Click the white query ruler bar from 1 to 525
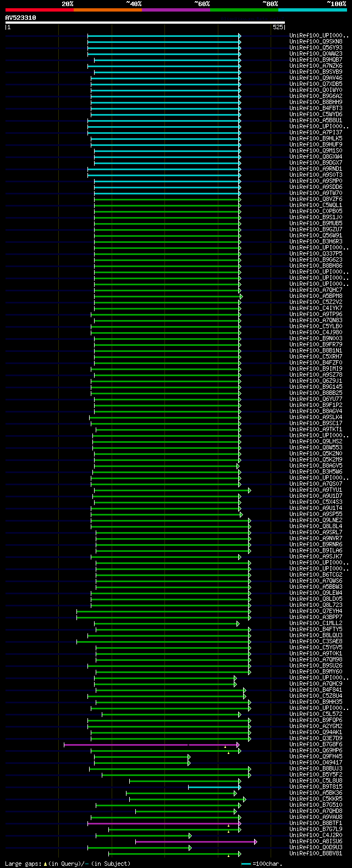This screenshot has width=352, height=868. 145,23
